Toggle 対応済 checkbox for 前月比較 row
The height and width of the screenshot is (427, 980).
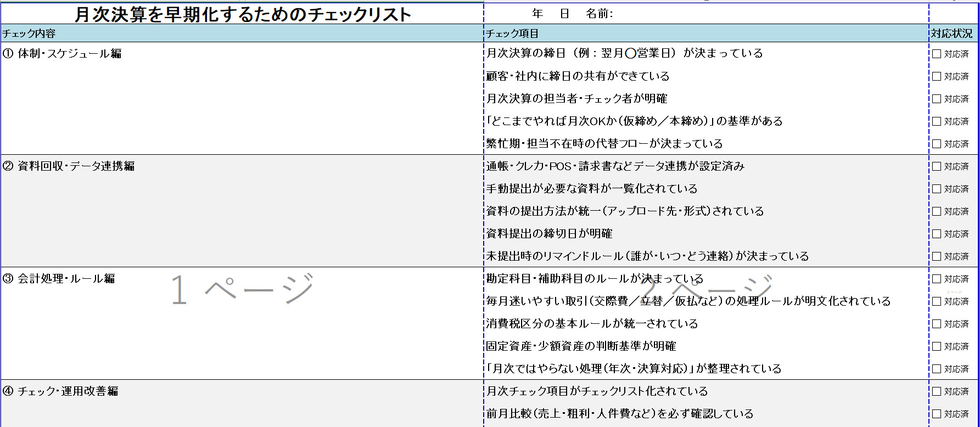(x=937, y=414)
